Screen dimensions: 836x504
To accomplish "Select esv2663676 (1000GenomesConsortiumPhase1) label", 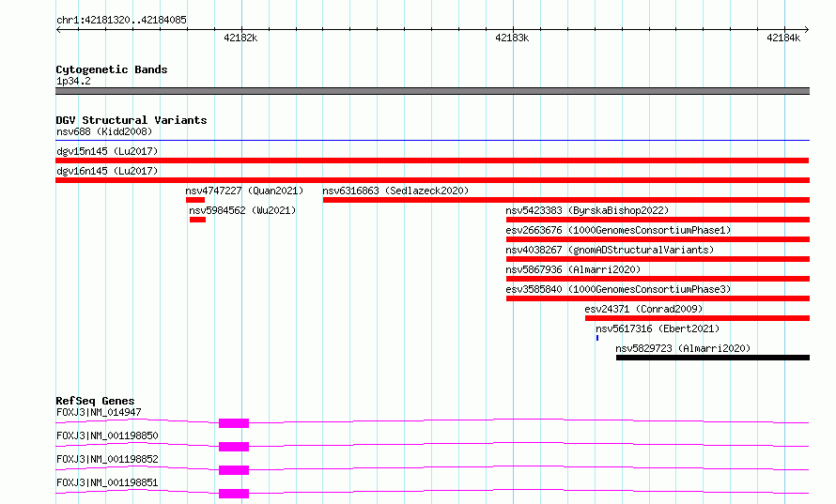I will (x=618, y=230).
